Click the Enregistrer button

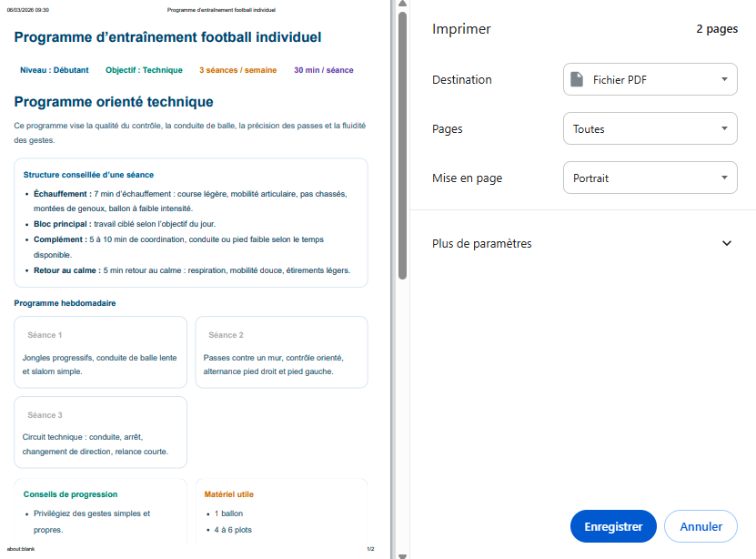(612, 526)
